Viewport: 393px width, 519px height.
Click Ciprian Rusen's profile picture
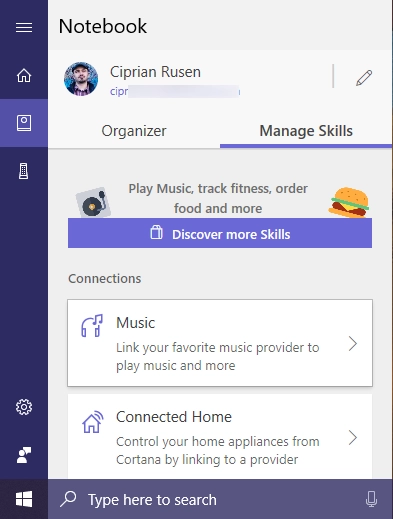pos(81,79)
